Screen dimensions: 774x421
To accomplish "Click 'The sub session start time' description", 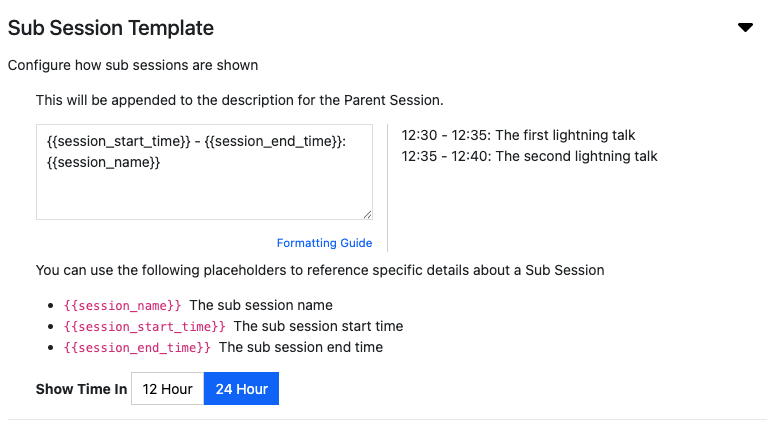I will (x=318, y=326).
